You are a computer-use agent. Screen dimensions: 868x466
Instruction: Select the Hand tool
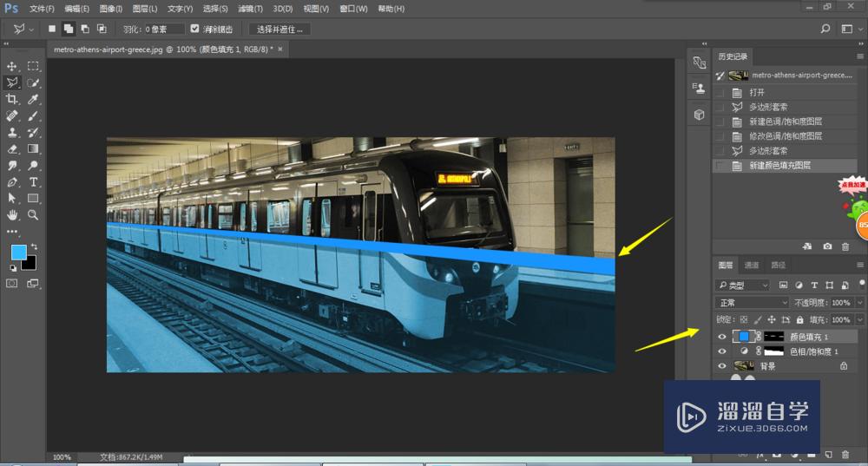[x=11, y=214]
